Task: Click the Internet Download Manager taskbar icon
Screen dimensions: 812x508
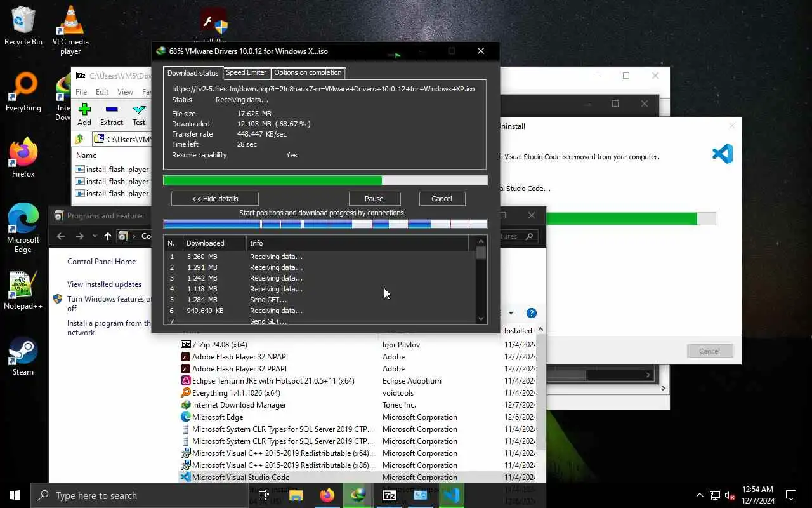Action: point(358,495)
